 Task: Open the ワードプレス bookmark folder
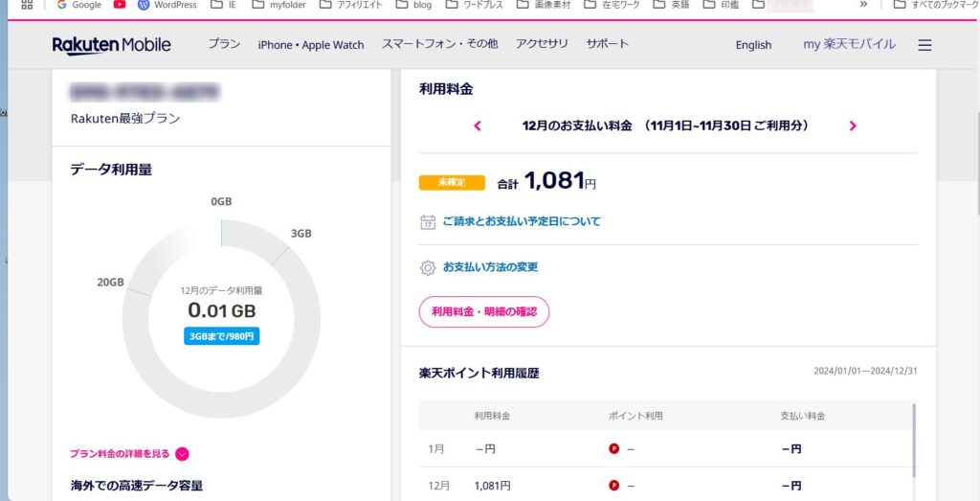(475, 5)
